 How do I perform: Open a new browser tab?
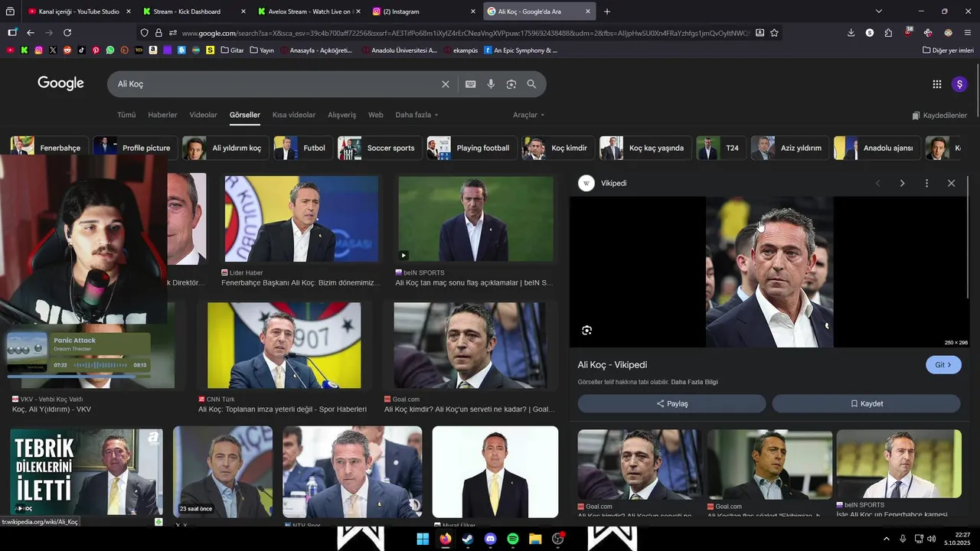tap(607, 11)
